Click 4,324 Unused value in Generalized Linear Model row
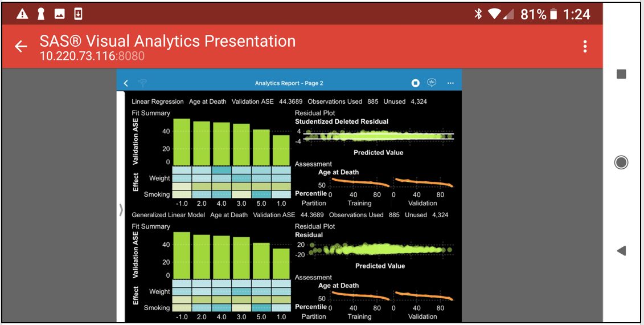Screen dimensions: 644x325 (x=440, y=215)
